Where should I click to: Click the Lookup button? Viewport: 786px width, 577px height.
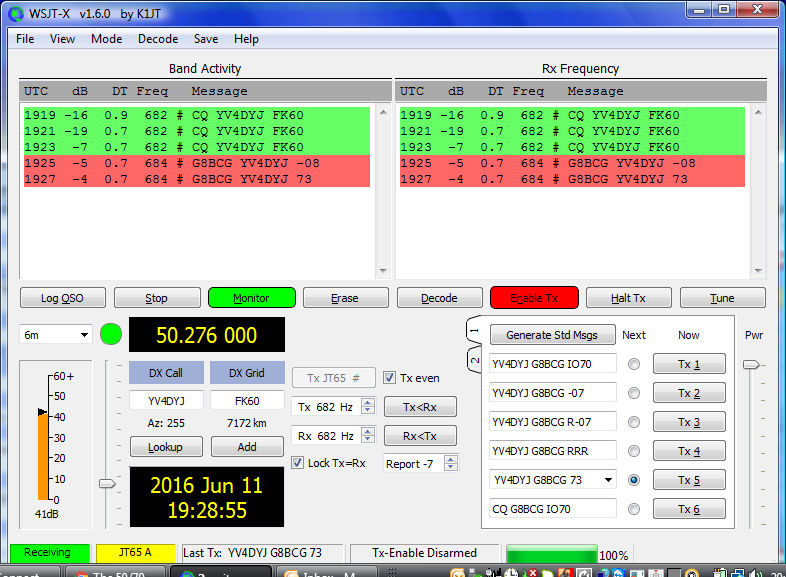coord(166,447)
